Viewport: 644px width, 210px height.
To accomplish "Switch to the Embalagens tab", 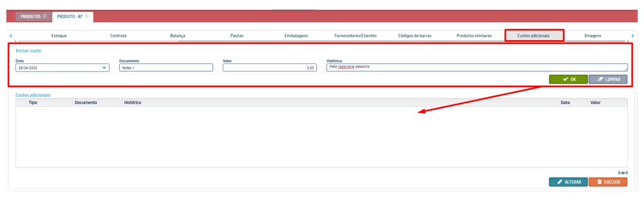I will tap(296, 35).
